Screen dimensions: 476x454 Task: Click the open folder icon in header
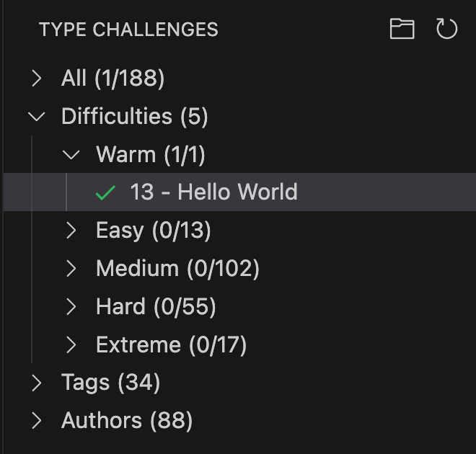[x=402, y=29]
